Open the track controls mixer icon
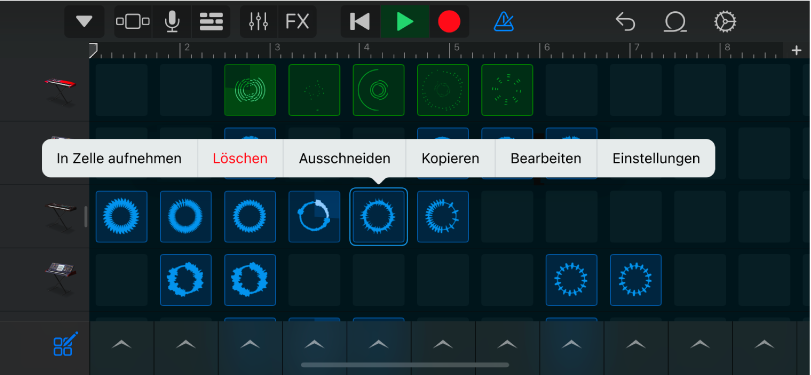The image size is (811, 375). tap(259, 22)
